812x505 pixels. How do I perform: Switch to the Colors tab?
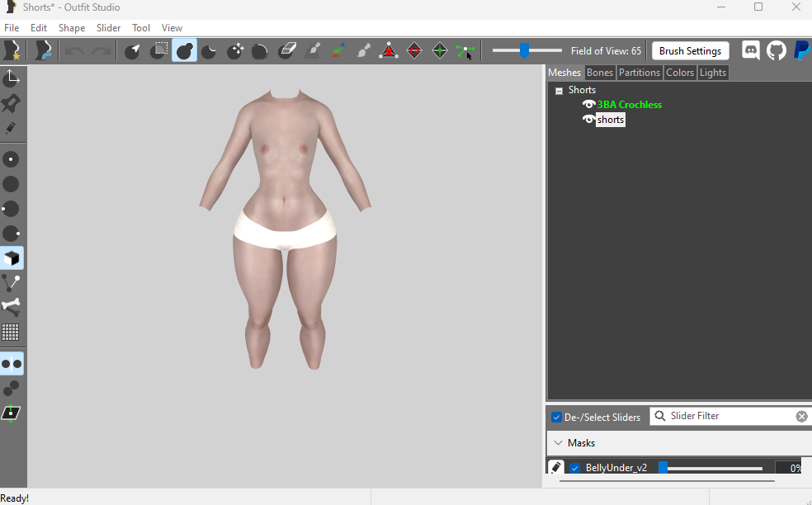point(680,73)
